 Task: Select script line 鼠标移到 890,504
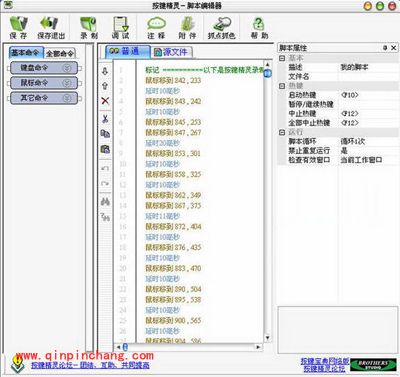click(173, 289)
